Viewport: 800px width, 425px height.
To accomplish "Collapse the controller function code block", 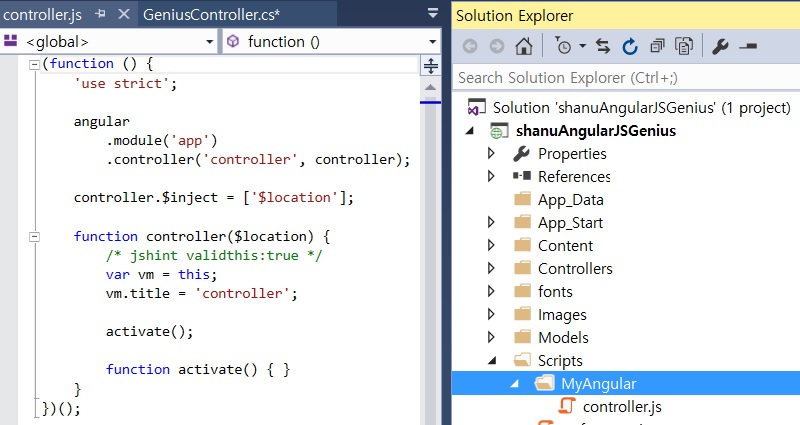I will pyautogui.click(x=34, y=237).
